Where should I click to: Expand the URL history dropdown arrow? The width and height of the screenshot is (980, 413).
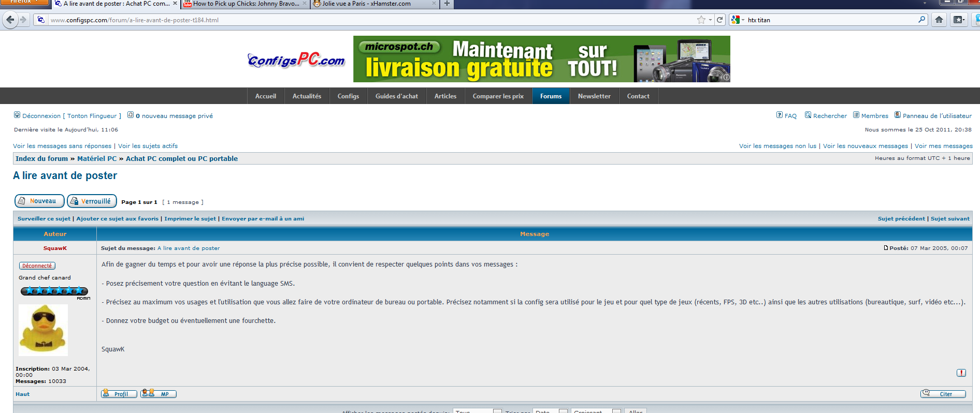point(710,20)
